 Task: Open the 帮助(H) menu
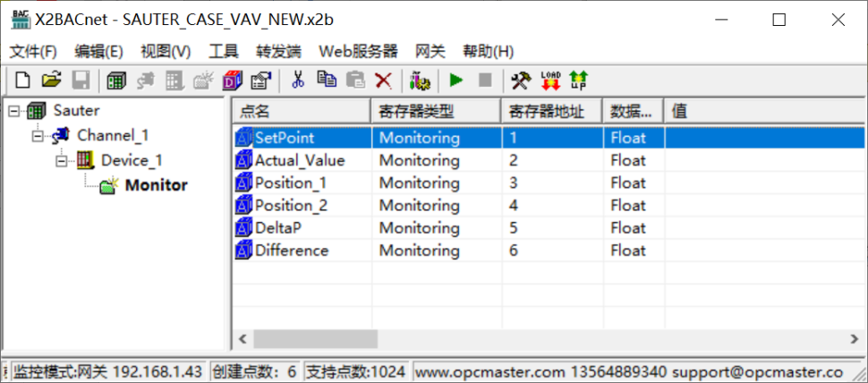point(489,52)
